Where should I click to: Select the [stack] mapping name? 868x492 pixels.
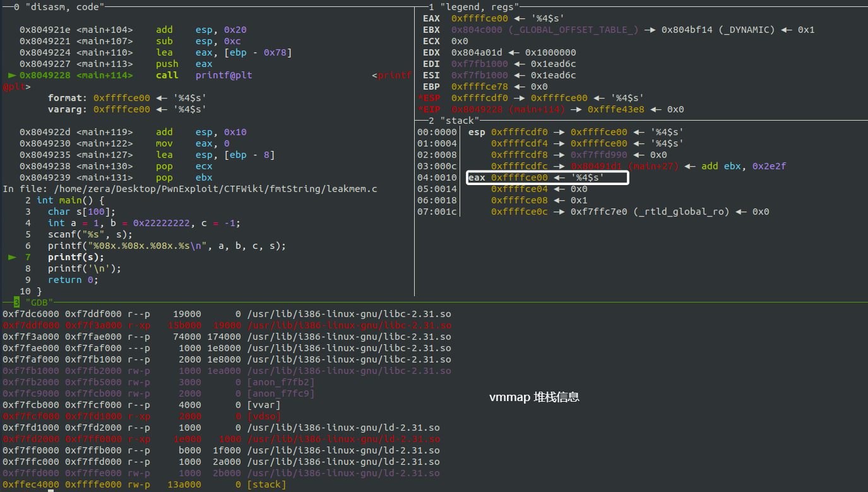(x=267, y=484)
